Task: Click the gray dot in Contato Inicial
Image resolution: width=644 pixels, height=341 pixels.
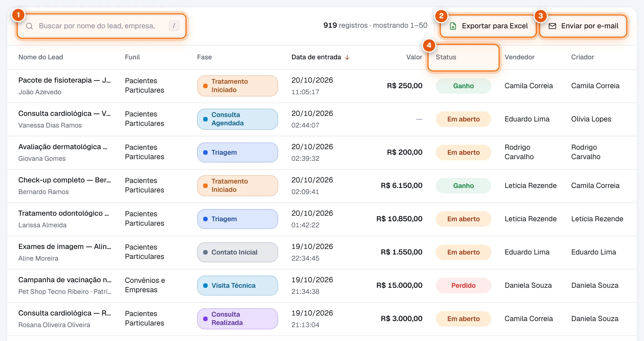Action: (x=205, y=252)
